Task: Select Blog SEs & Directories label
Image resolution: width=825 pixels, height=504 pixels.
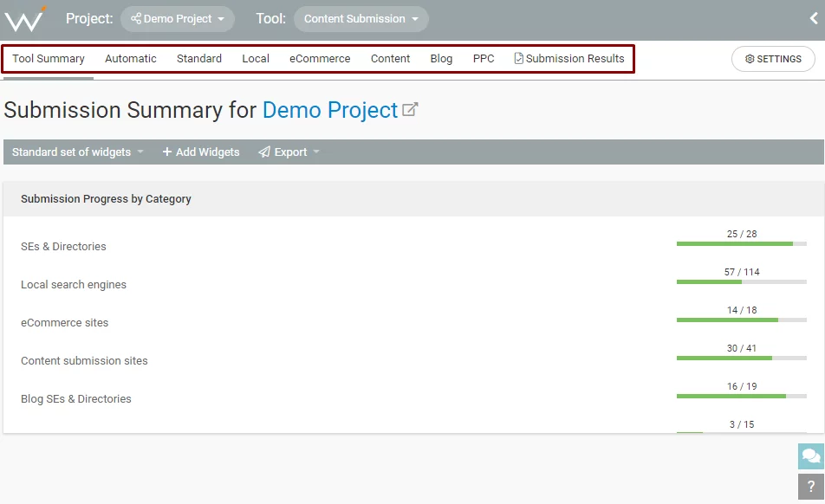Action: [75, 399]
